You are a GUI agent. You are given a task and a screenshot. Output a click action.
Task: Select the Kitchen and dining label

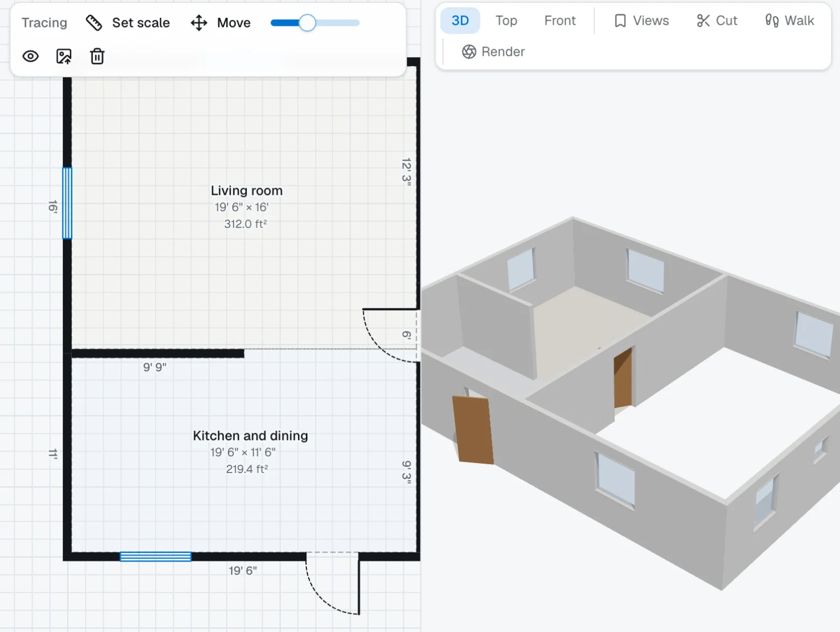tap(250, 436)
